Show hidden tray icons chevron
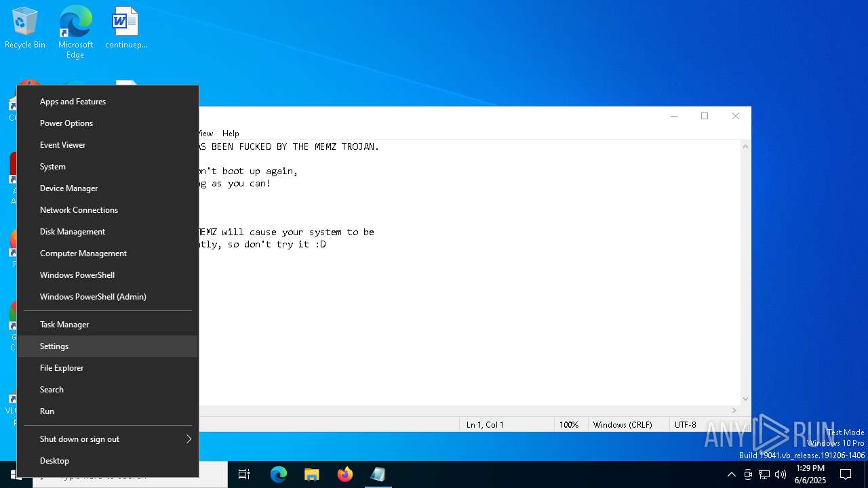 tap(731, 474)
